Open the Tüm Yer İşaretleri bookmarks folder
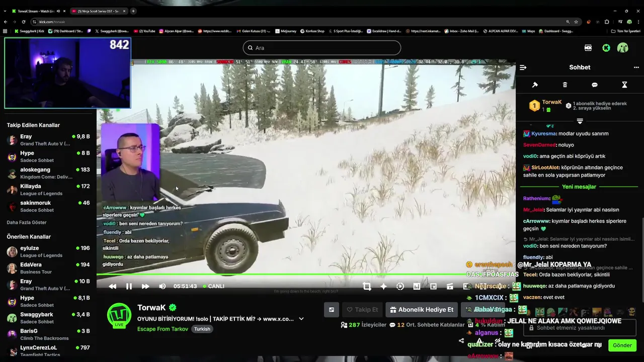This screenshot has height=362, width=644. point(625,31)
